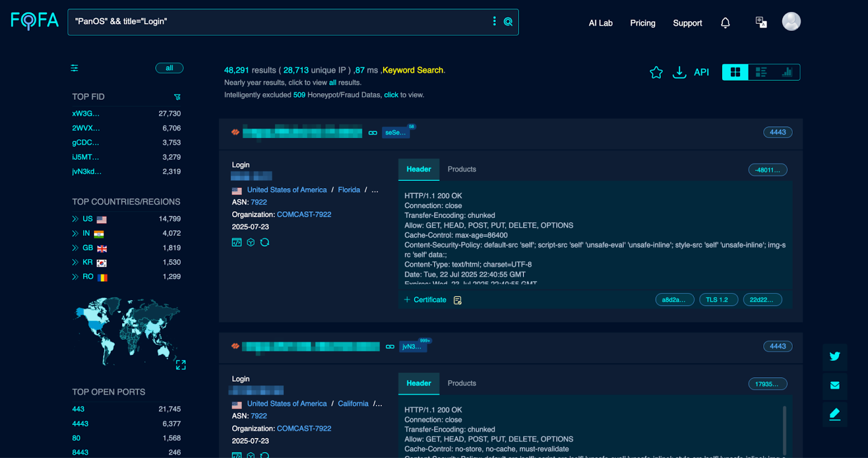Click the star icon to favorite this query
Screen dimensions: 868x458
[x=656, y=73]
